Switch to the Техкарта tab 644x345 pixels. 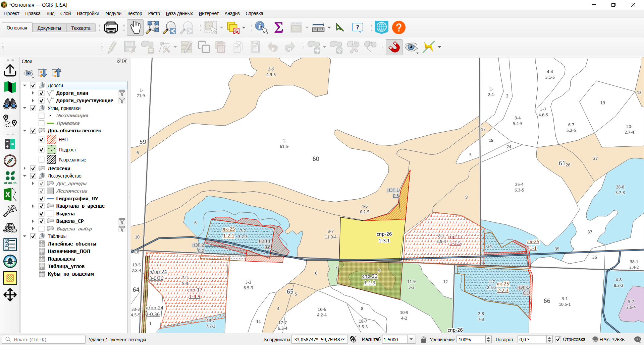pyautogui.click(x=81, y=28)
